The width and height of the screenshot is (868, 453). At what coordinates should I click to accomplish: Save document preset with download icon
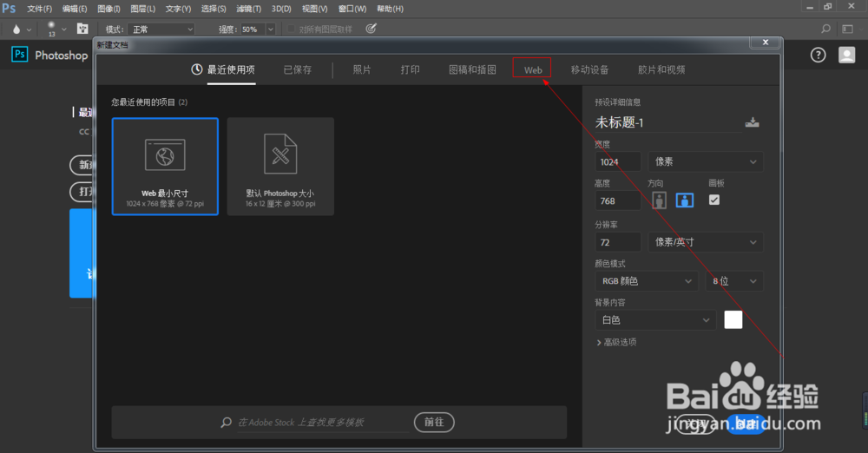pos(752,122)
